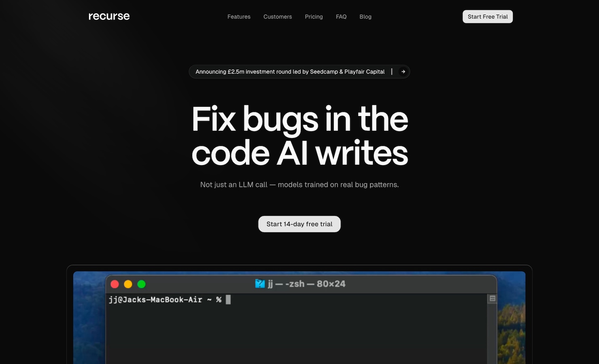
Task: Click the yellow minimize dot in terminal
Action: (128, 284)
